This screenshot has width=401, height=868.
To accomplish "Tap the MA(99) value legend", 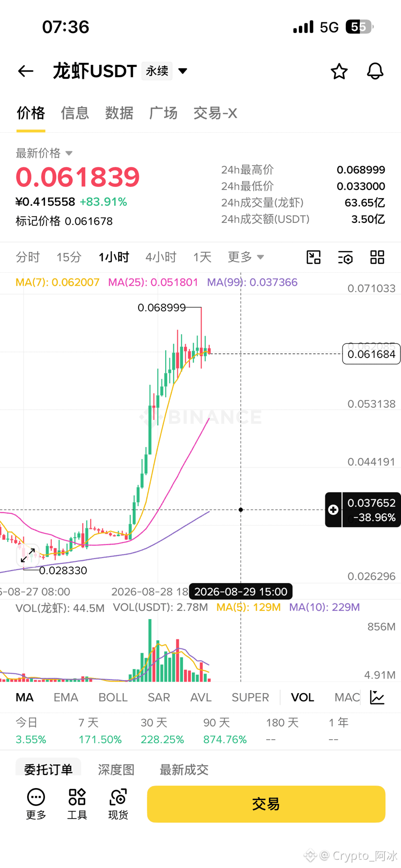I will (252, 282).
